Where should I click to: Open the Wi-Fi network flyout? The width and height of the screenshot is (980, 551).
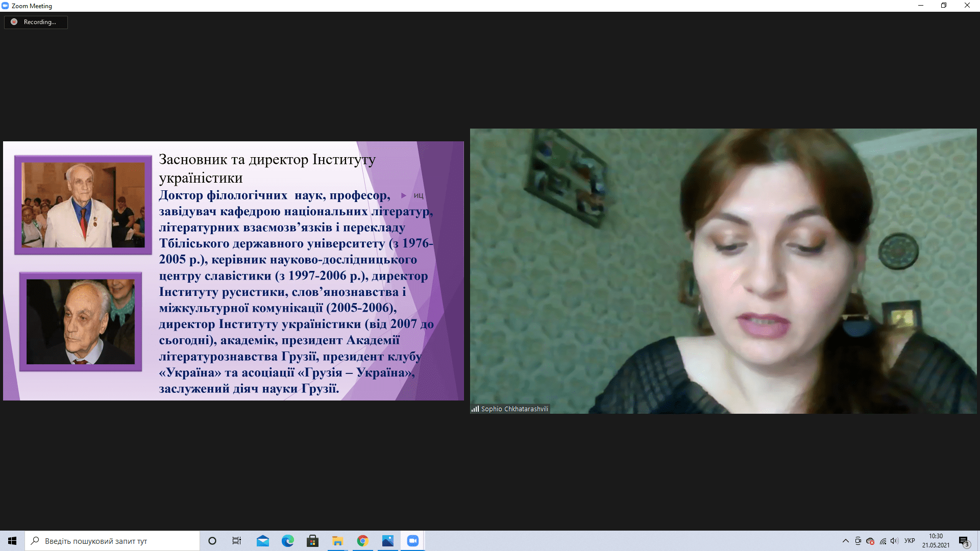[x=883, y=541]
